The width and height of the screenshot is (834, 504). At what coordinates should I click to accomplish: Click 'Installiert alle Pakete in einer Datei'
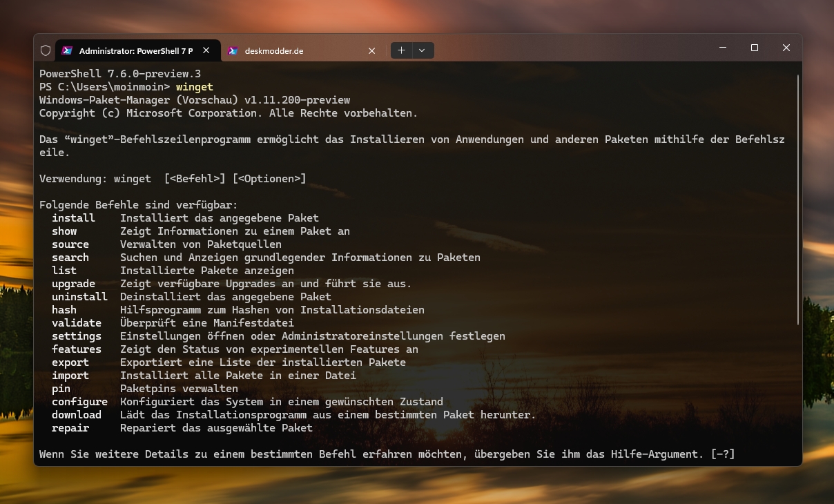[238, 376]
